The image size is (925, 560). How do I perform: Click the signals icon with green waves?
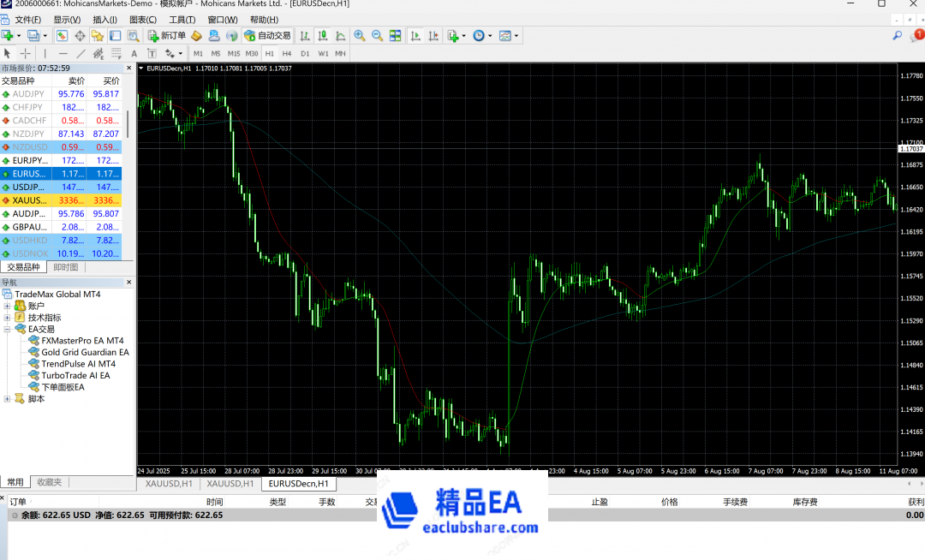[232, 35]
